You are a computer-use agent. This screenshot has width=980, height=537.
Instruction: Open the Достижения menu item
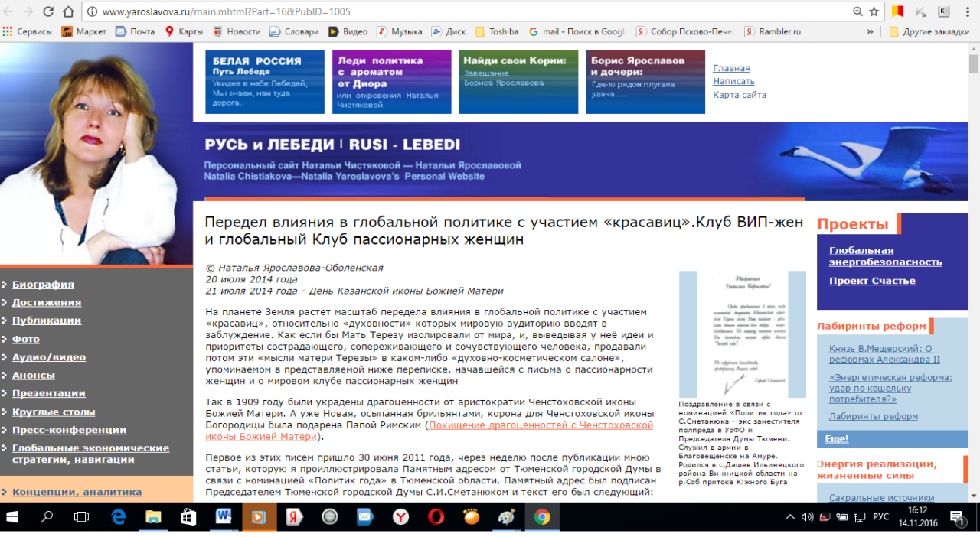click(47, 302)
